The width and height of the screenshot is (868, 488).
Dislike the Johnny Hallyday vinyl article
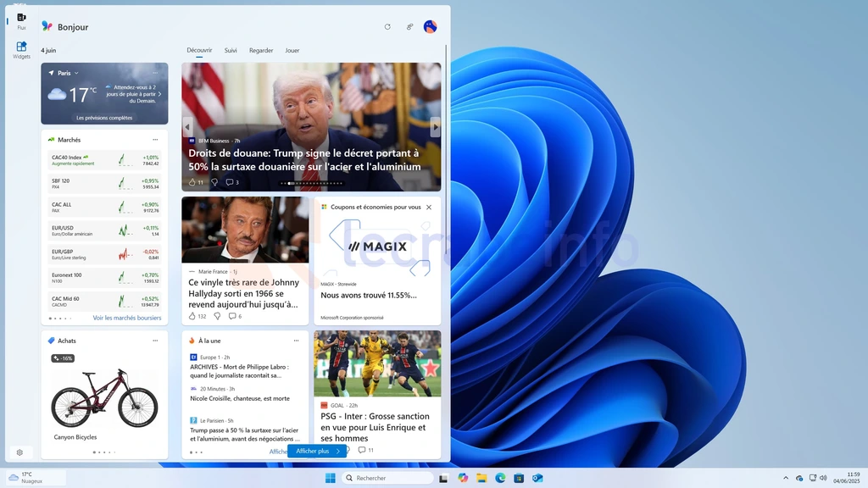[217, 316]
